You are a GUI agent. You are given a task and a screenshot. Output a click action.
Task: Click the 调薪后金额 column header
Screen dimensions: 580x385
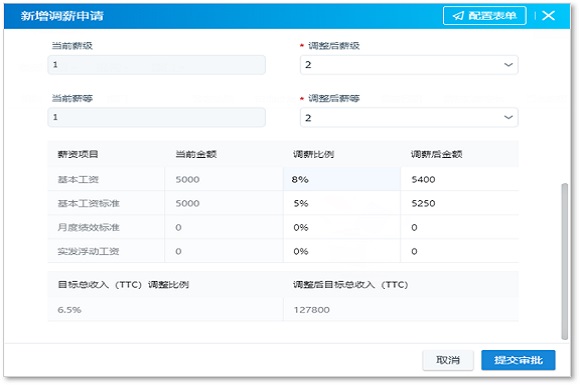436,154
